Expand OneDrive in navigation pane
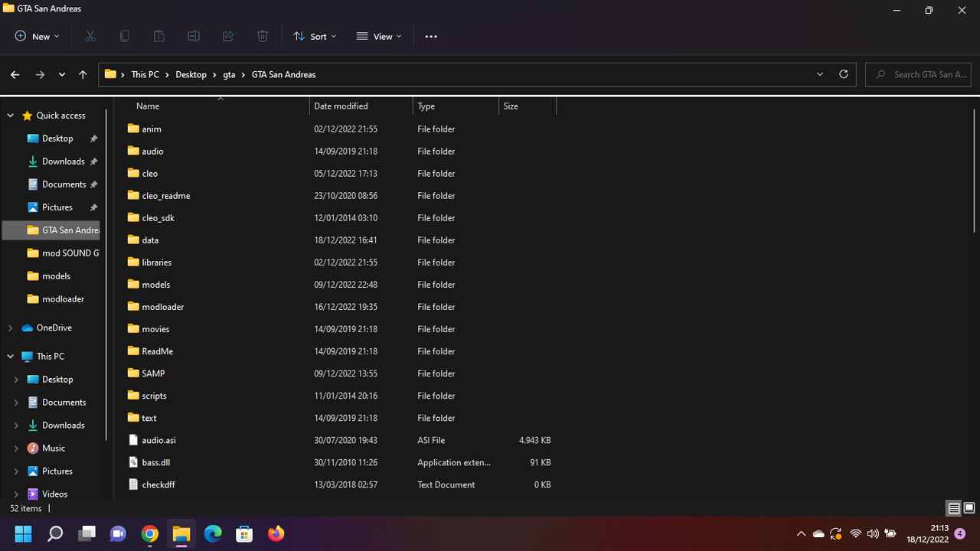Screen dimensions: 980x551 pos(11,328)
